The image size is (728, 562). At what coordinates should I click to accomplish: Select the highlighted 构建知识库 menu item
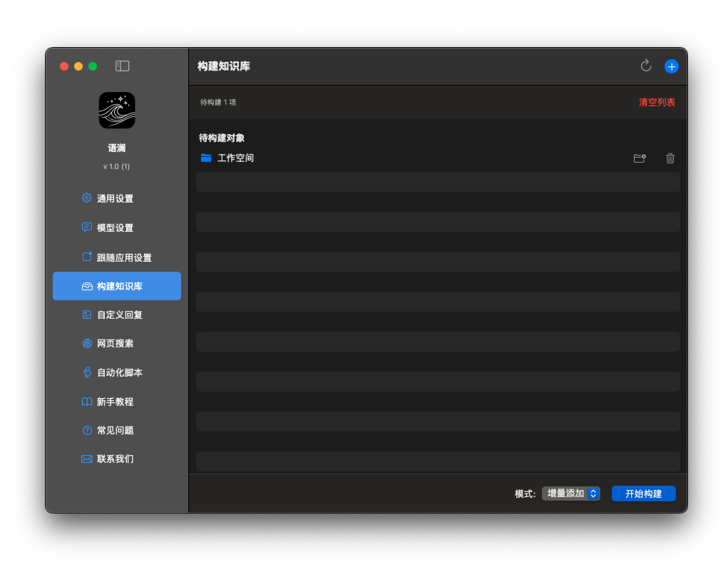pos(116,285)
